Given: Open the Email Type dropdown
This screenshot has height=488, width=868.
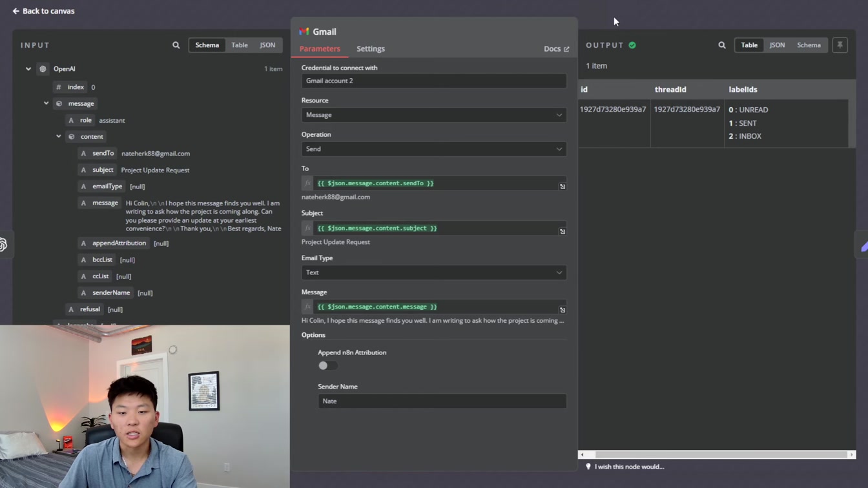Looking at the screenshot, I should (434, 272).
